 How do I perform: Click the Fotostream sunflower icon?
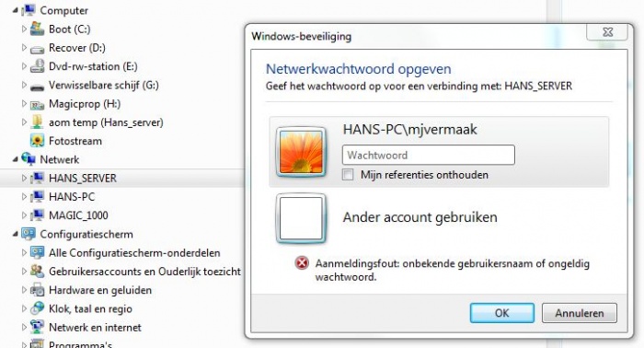[38, 141]
